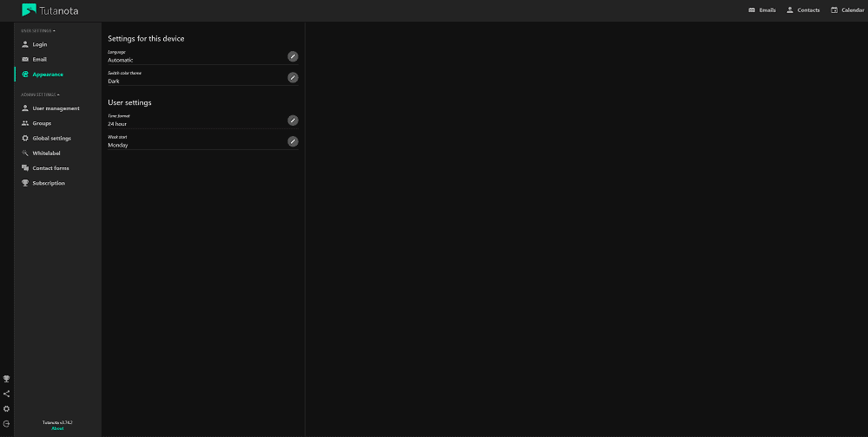This screenshot has width=868, height=437.
Task: Open the premium trophy icon in bottom bar
Action: [x=7, y=379]
